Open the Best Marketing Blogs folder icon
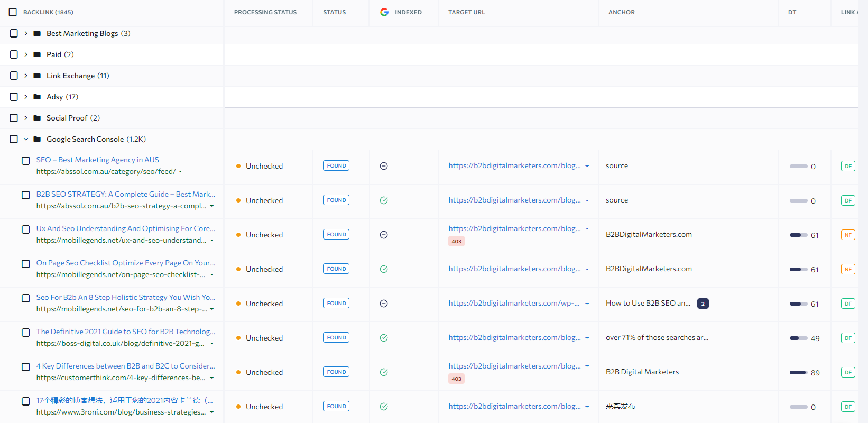Viewport: 868px width, 423px height. pos(37,33)
